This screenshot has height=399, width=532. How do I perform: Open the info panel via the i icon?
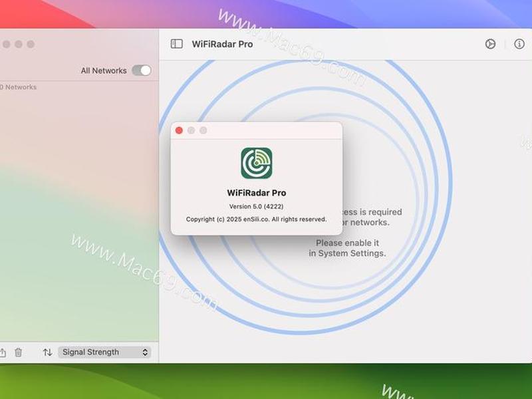pos(519,44)
